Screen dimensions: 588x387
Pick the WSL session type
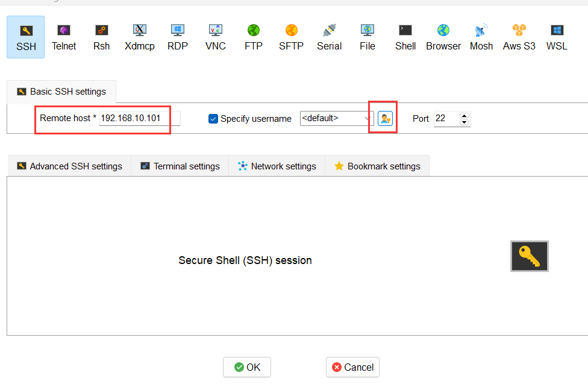point(557,37)
